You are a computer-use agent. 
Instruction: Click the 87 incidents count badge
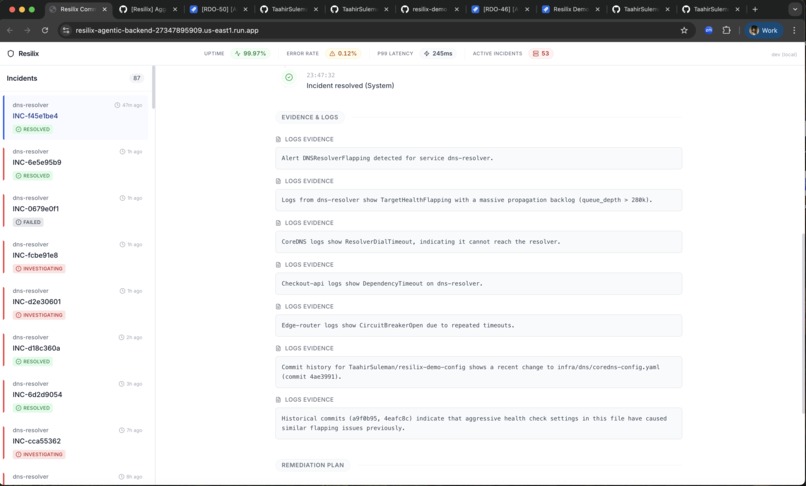[137, 78]
